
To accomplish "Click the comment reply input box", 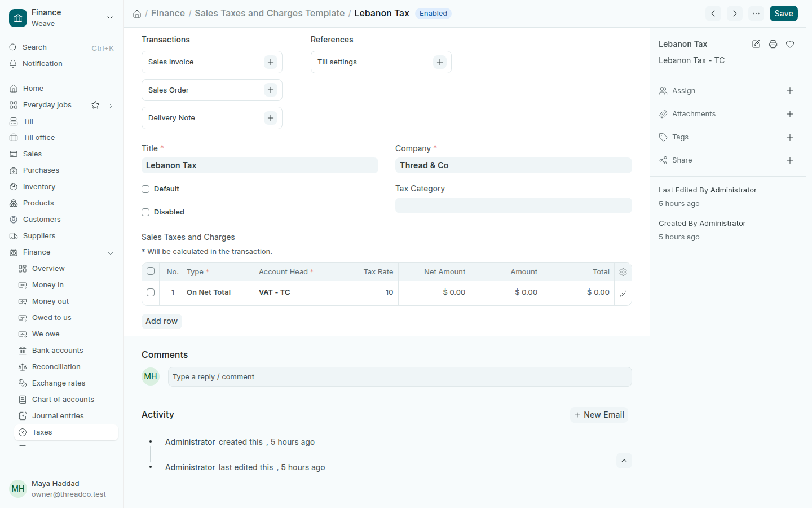I will pyautogui.click(x=400, y=377).
